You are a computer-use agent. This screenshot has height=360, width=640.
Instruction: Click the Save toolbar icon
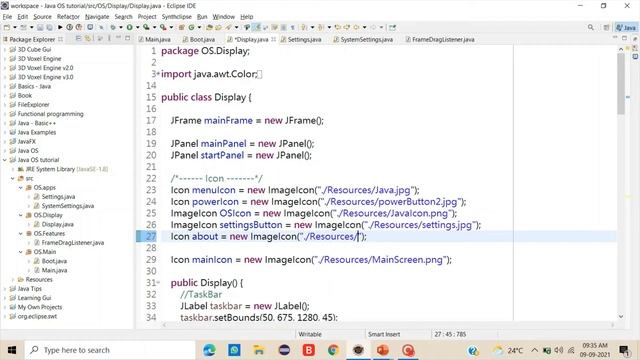pyautogui.click(x=40, y=27)
